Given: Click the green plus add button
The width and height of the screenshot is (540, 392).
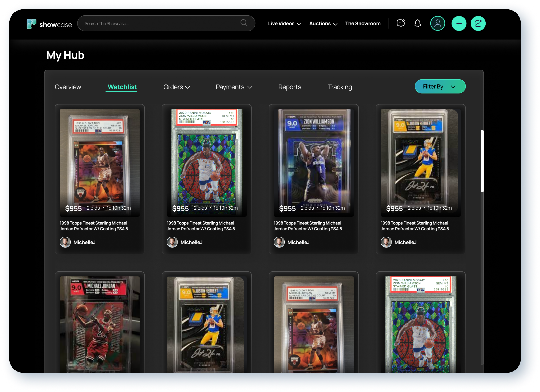Looking at the screenshot, I should pos(459,23).
